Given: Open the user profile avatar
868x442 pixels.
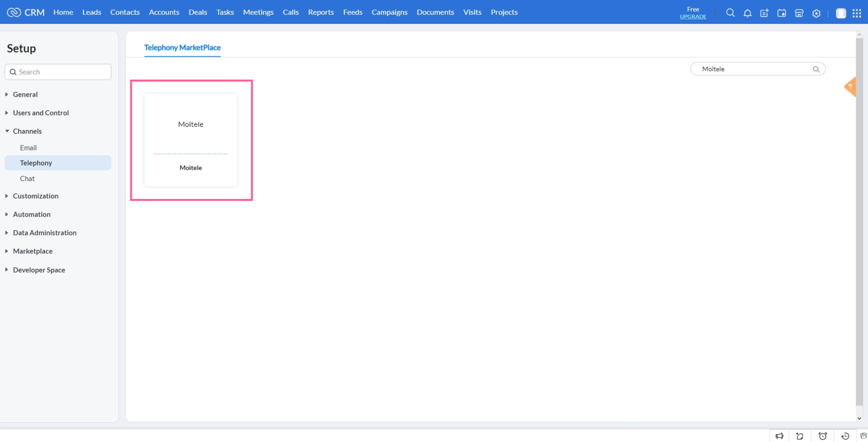Looking at the screenshot, I should point(841,13).
